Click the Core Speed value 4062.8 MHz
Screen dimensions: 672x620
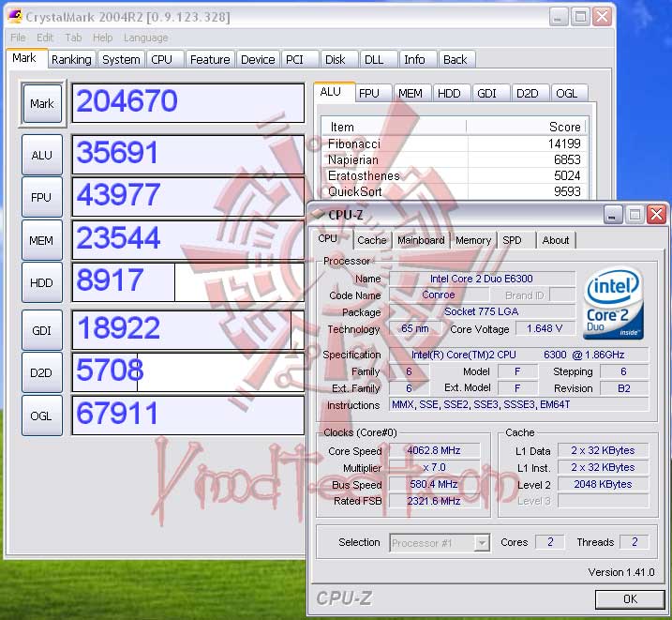(x=434, y=450)
